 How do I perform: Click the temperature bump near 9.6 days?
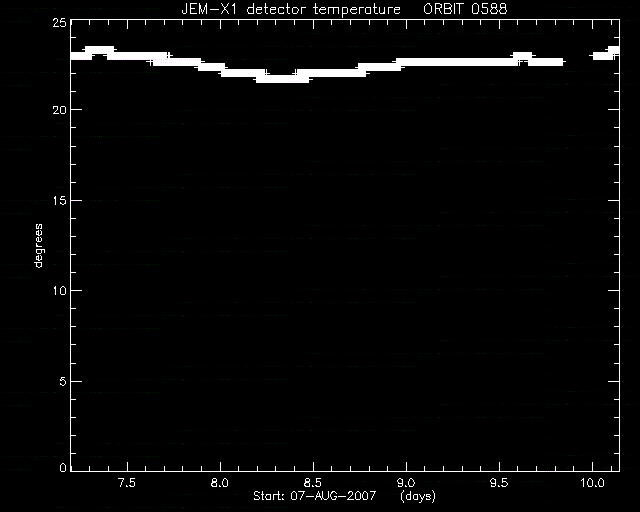click(522, 56)
